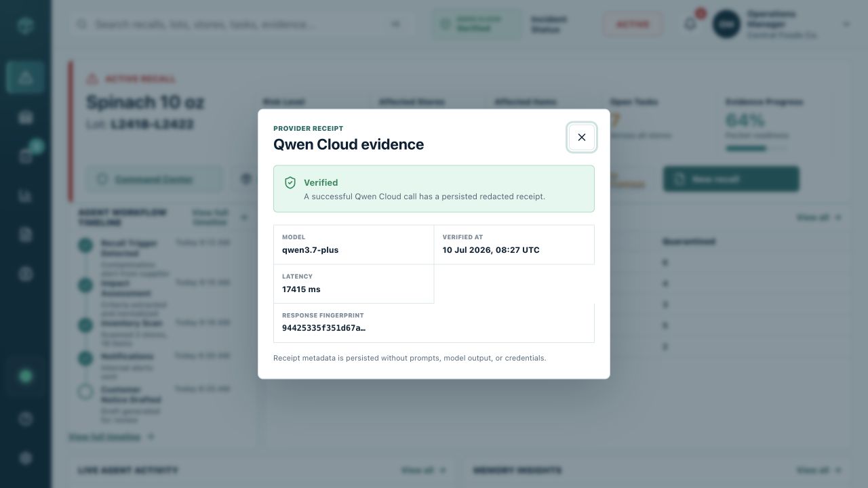The width and height of the screenshot is (868, 488).
Task: Click the Receipt metadata is persisted footnote
Action: 410,358
